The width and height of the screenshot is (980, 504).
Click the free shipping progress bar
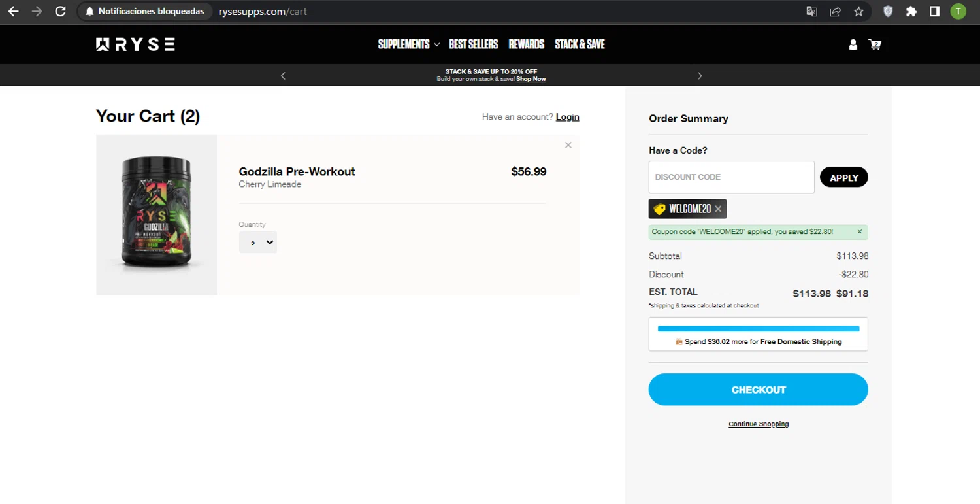[x=758, y=329]
